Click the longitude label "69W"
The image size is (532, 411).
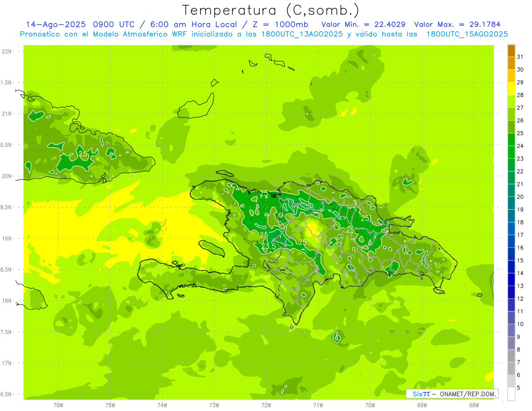click(422, 405)
